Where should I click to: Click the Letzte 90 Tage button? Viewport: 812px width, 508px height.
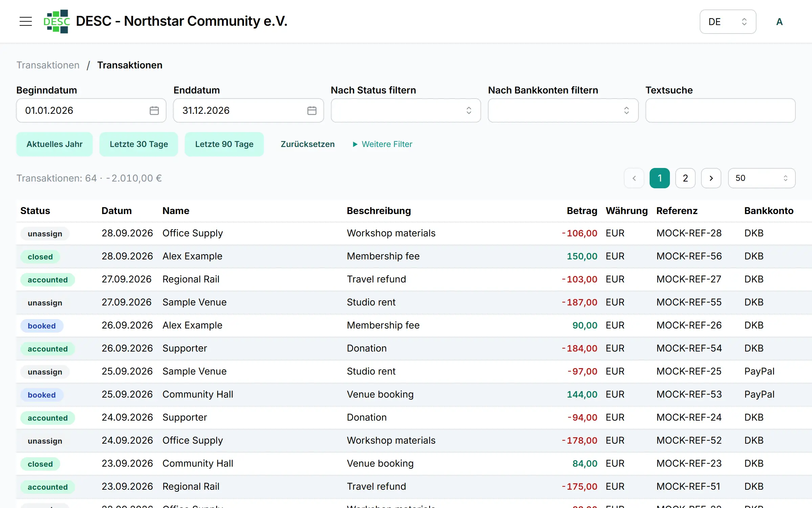(224, 144)
